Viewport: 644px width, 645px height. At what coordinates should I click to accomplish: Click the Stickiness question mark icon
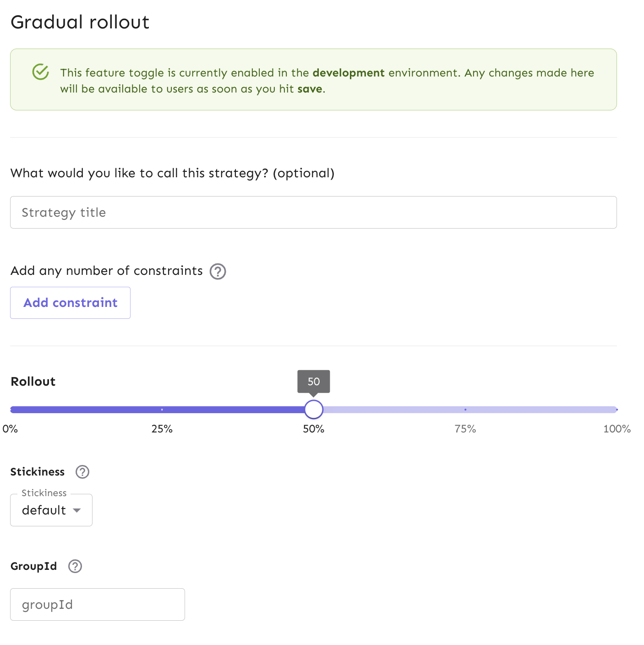point(82,472)
